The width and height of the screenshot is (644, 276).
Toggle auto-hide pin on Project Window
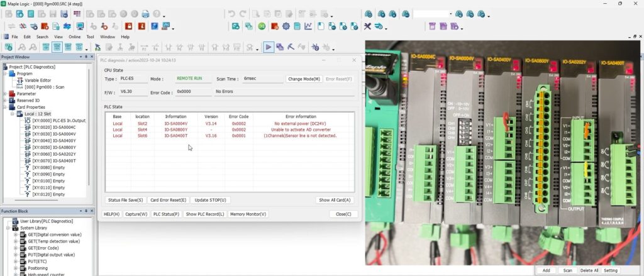(x=86, y=57)
